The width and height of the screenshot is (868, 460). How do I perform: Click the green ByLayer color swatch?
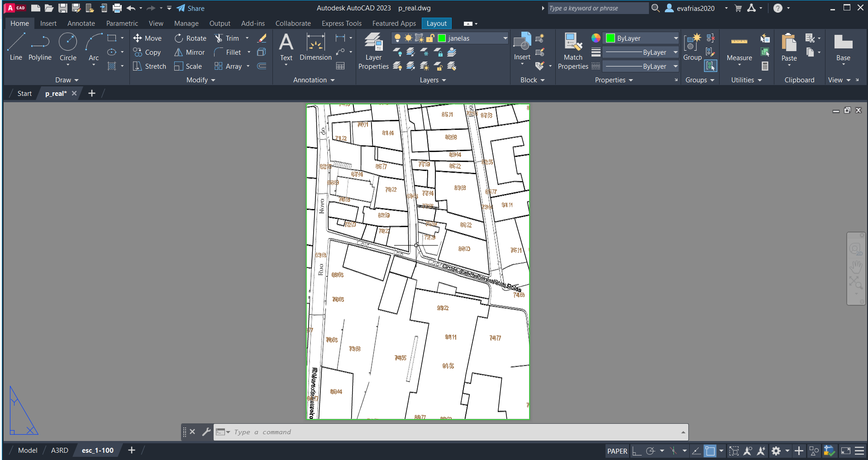pyautogui.click(x=610, y=38)
